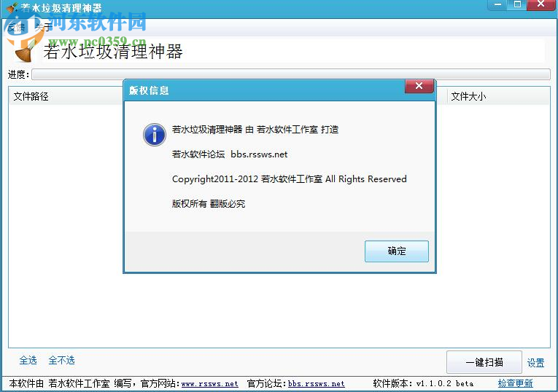Start the 一键扫描 scan
Viewport: 558px width, 392px height.
coord(484,362)
